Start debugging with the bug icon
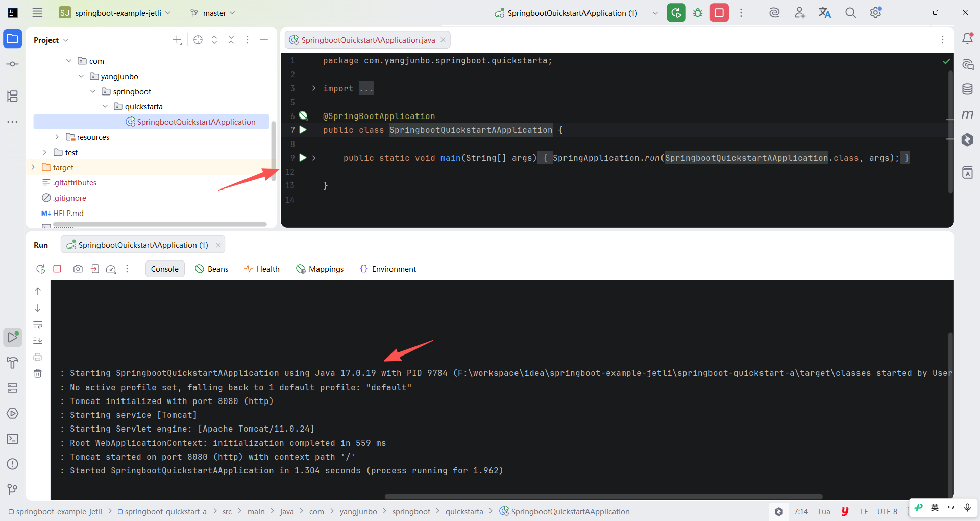 coord(698,13)
